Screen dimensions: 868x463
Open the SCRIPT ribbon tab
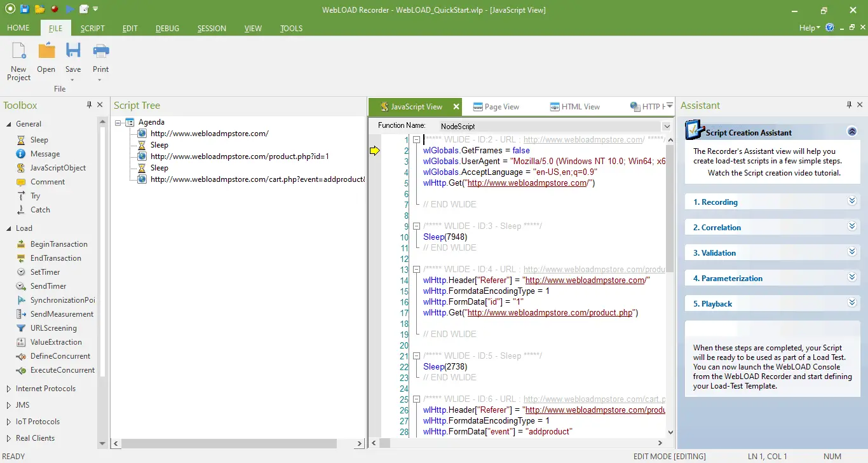point(93,28)
